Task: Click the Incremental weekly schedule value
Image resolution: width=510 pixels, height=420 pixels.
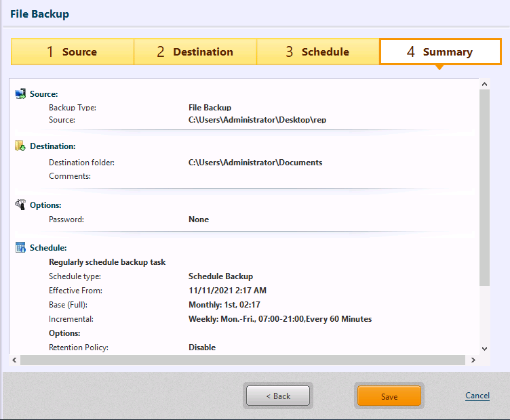Action: (279, 319)
